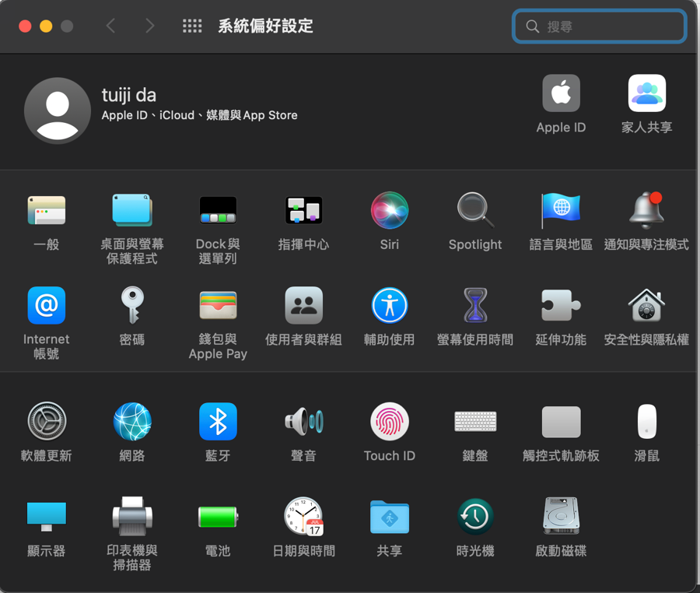Image resolution: width=700 pixels, height=593 pixels.
Task: Open 語言與地區 settings
Action: [561, 211]
